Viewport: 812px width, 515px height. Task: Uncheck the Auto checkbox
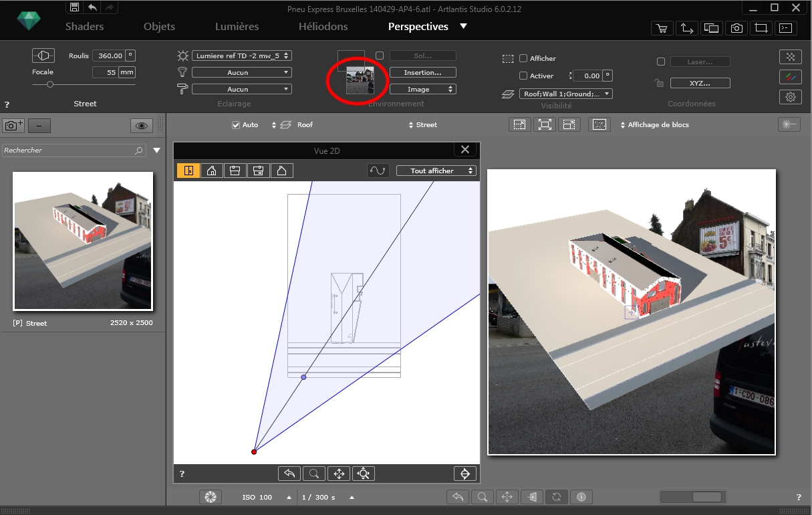point(235,125)
